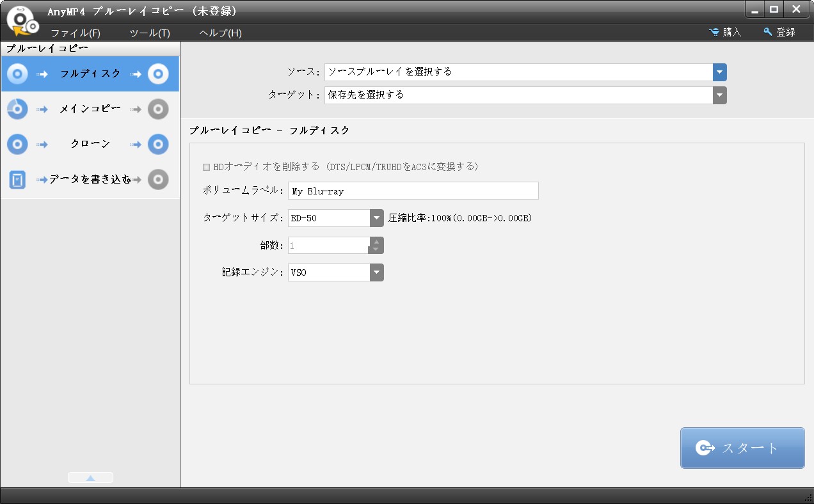
Task: Click ブルーレイコピー - フルディスク heading
Action: pyautogui.click(x=269, y=130)
